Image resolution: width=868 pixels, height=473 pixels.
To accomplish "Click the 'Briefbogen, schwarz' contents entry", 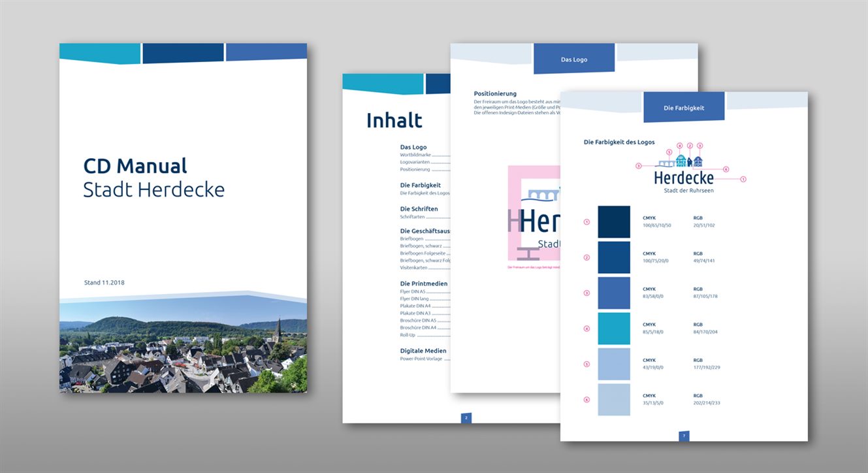I will pos(422,246).
